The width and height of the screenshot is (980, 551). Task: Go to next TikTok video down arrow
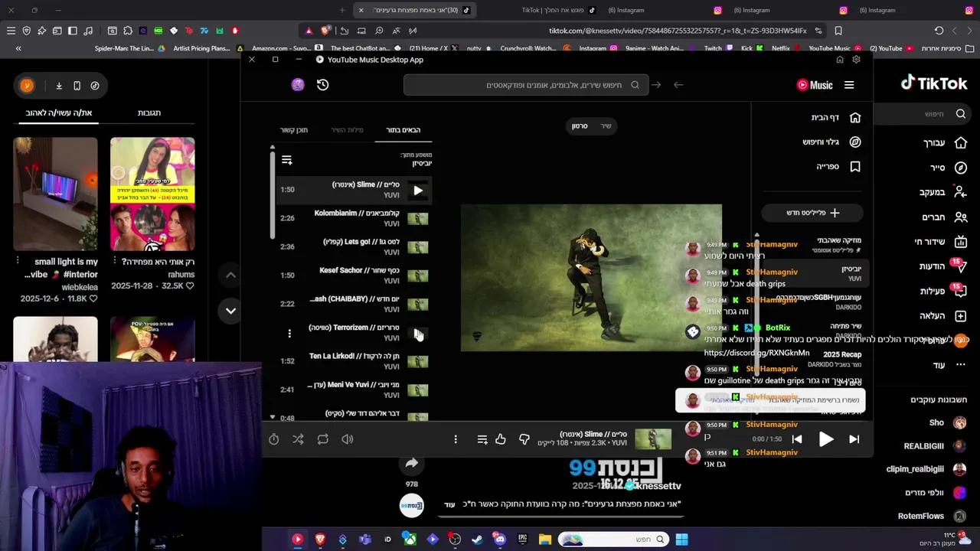(230, 311)
